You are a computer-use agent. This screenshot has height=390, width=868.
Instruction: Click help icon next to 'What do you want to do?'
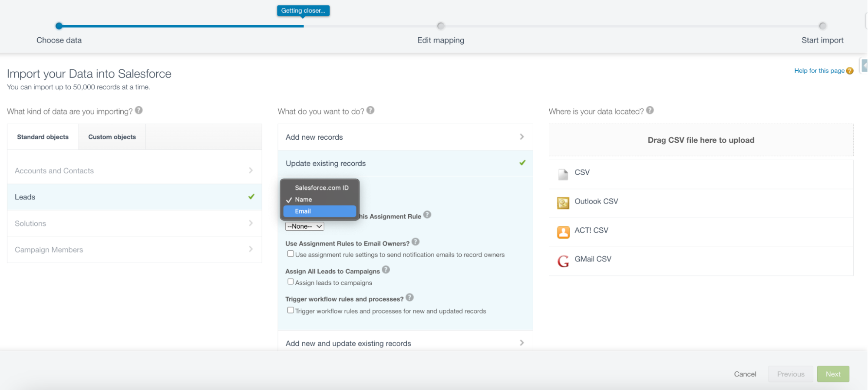(370, 110)
